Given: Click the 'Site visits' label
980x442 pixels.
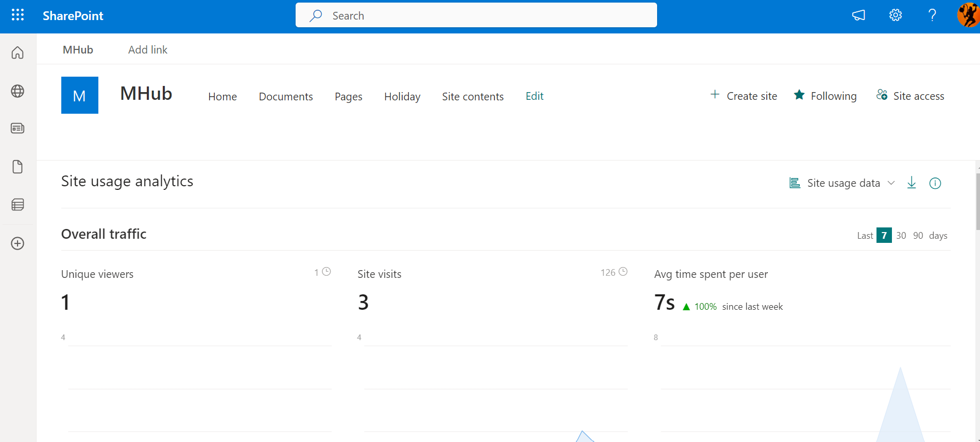Looking at the screenshot, I should (x=380, y=274).
